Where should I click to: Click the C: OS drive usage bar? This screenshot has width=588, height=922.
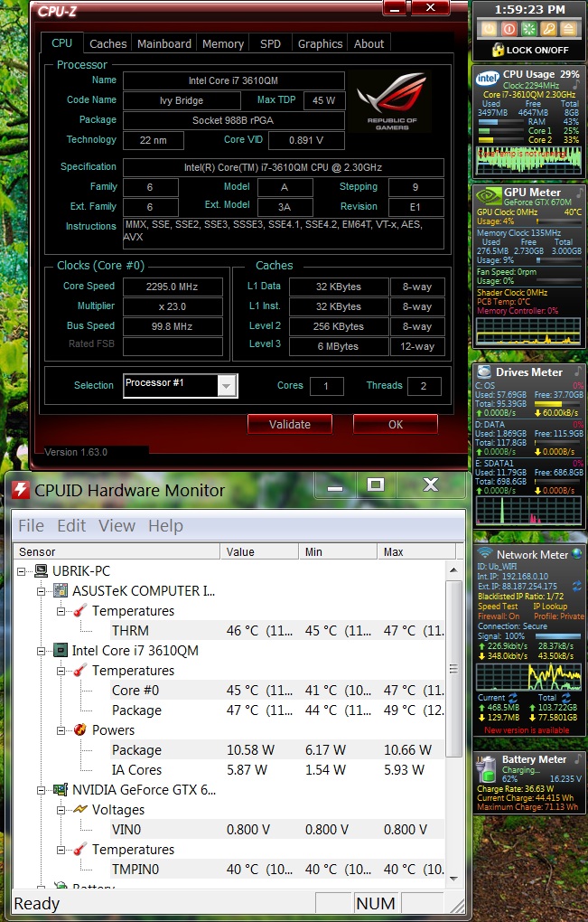557,404
